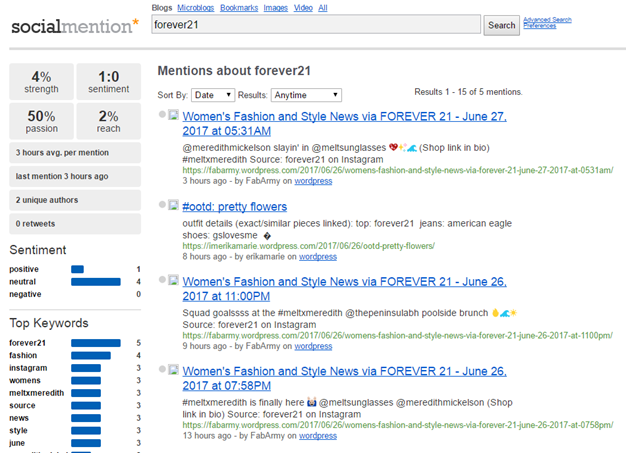Open the Results Anytime dropdown

point(306,95)
